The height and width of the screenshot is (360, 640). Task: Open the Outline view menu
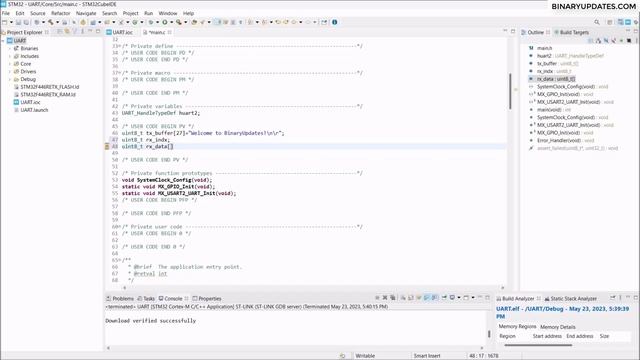637,40
